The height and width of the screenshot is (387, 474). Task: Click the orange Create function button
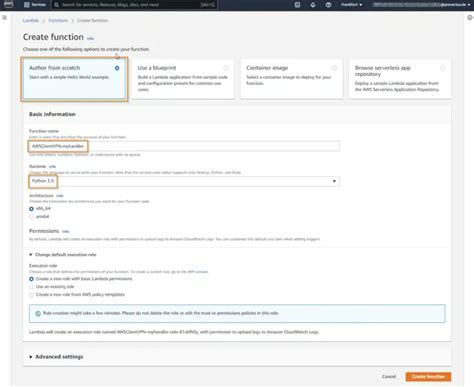pyautogui.click(x=428, y=377)
